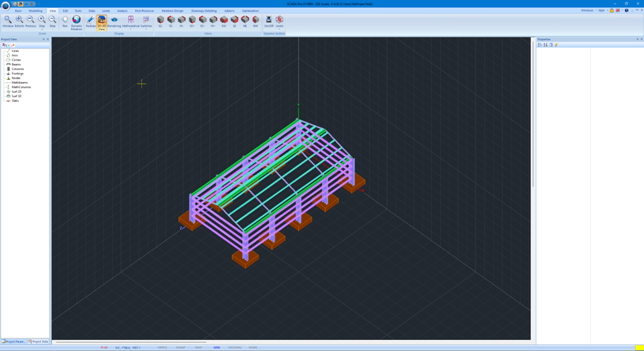Select the Zoom Extents icon

pyautogui.click(x=19, y=22)
